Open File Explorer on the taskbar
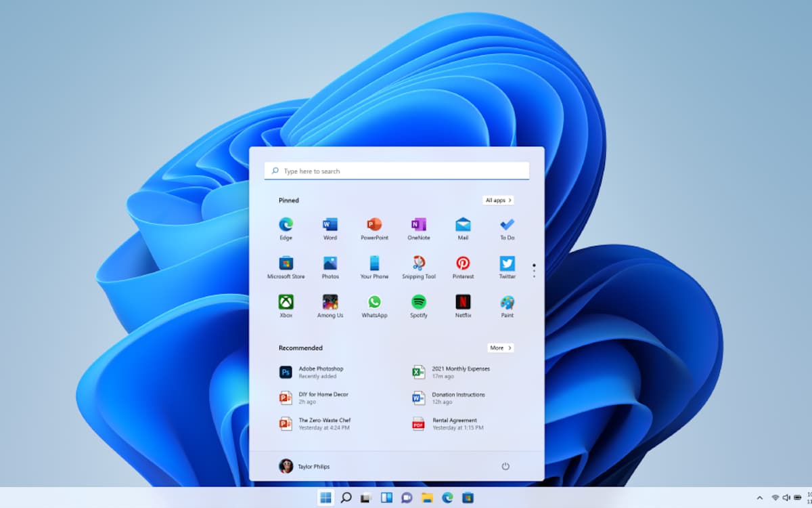The image size is (812, 508). (x=427, y=498)
